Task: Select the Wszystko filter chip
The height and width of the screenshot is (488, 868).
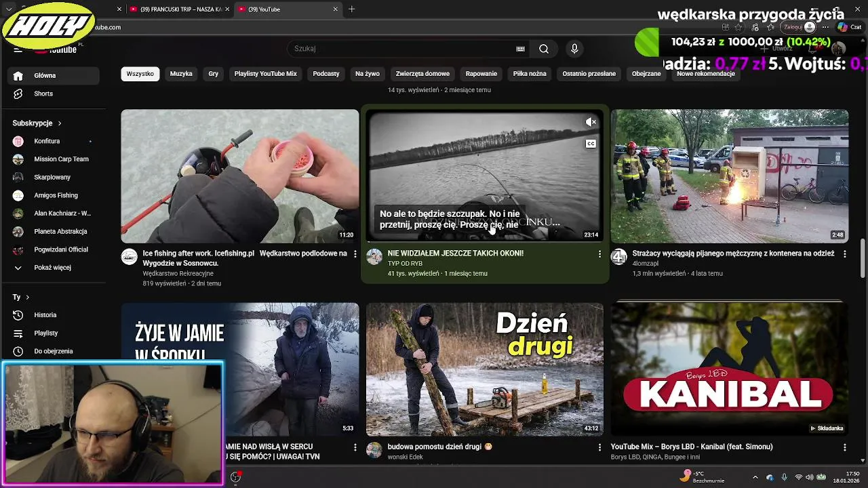Action: pos(140,74)
